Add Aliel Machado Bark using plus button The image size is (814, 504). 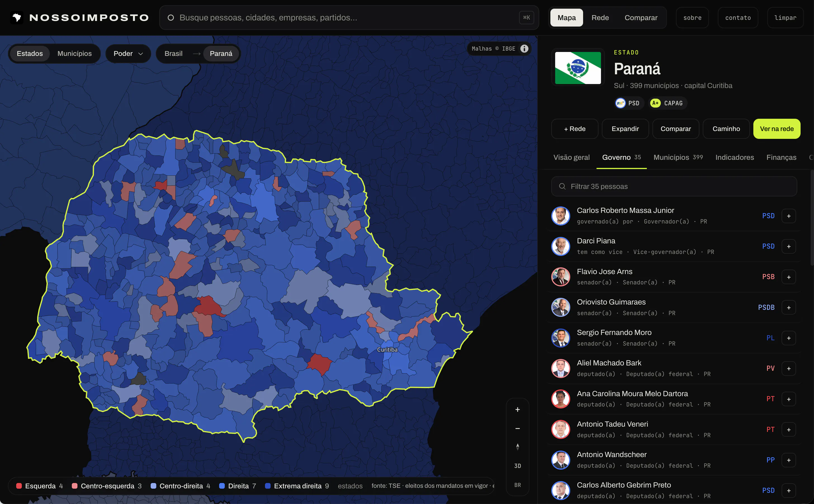point(789,368)
